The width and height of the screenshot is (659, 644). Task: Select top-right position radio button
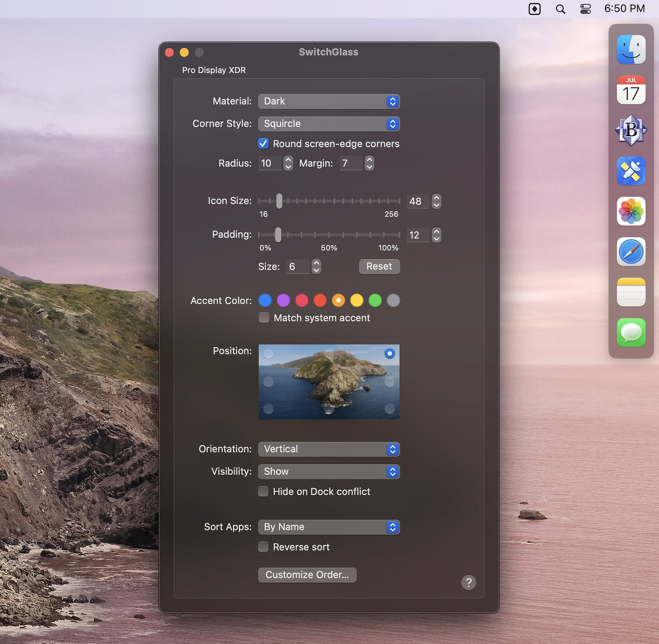point(389,353)
